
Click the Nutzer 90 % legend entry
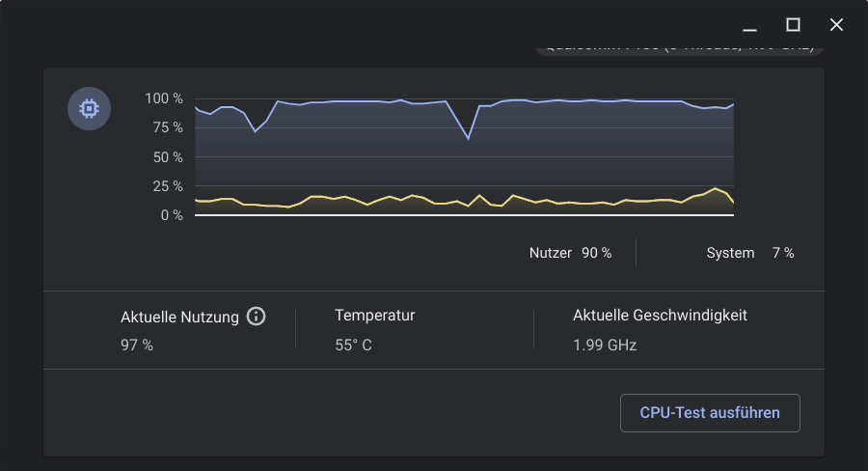[x=570, y=253]
